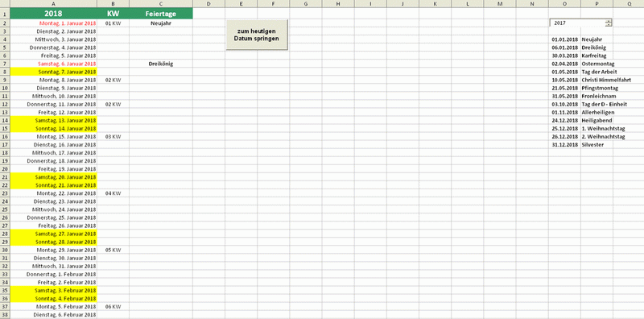Click the green 'KW' header cell
Viewport: 644px width, 319px height.
point(113,14)
